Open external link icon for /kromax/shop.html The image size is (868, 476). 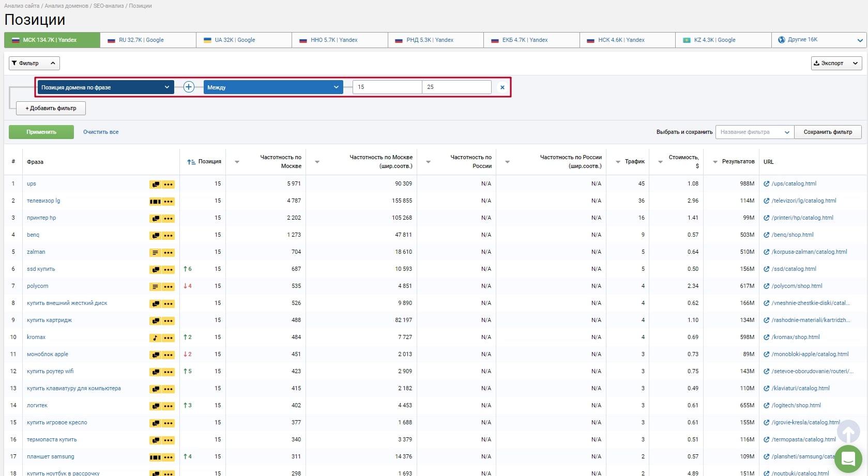click(767, 337)
